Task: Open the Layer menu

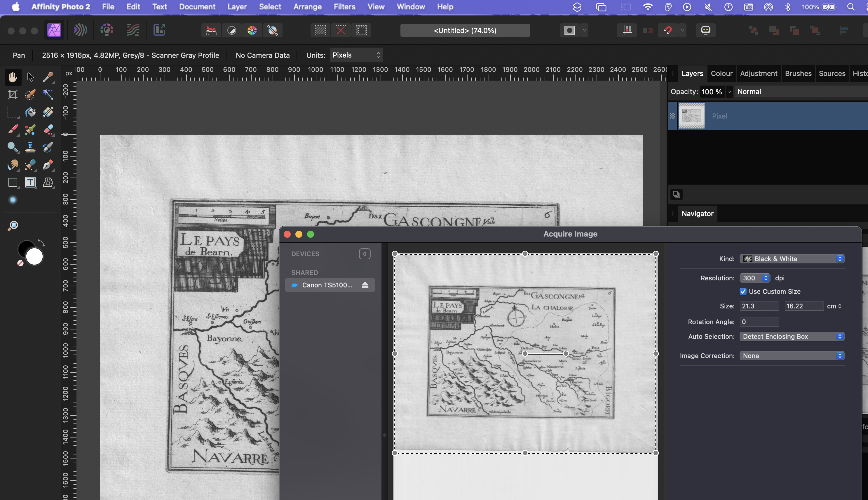Action: point(237,6)
